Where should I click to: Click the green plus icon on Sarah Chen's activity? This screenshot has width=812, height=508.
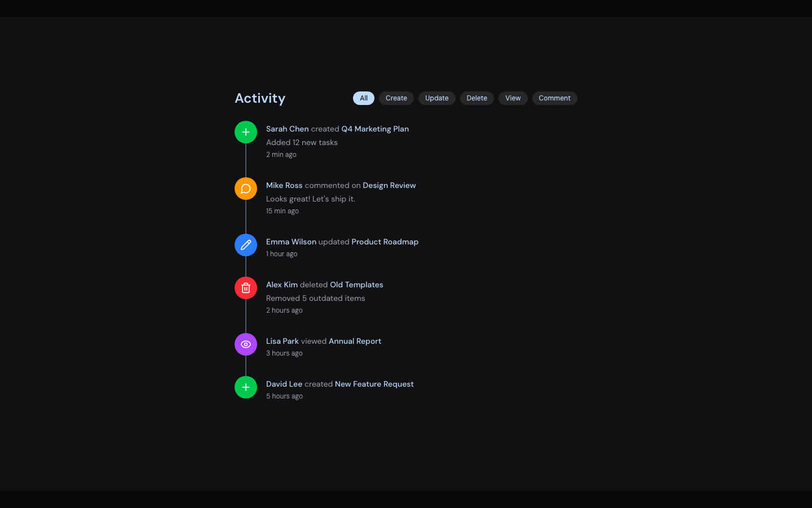click(246, 132)
